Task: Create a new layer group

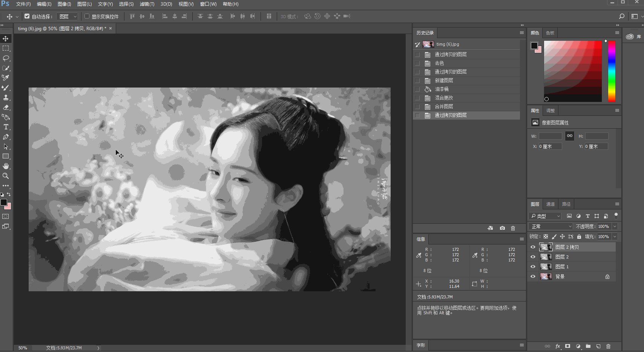Action: tap(588, 346)
